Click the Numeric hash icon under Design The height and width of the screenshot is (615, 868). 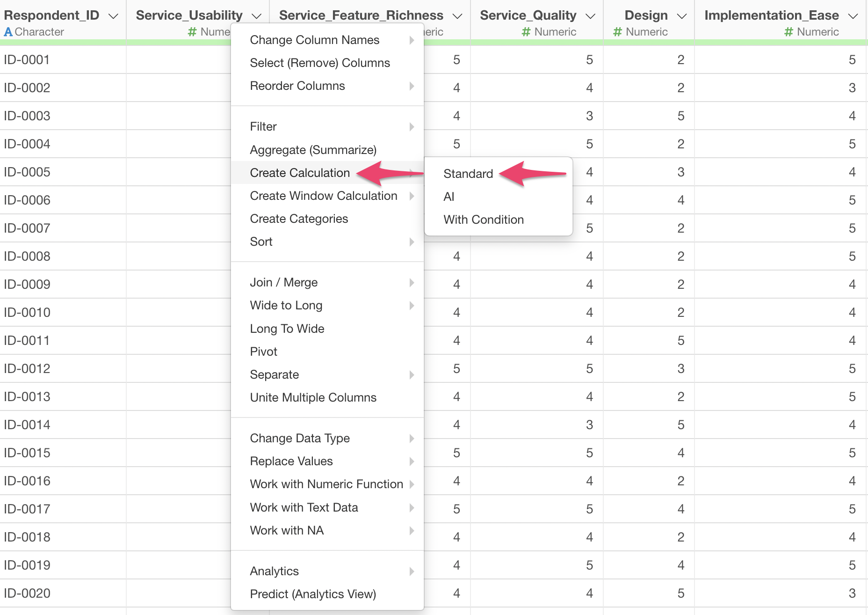pyautogui.click(x=617, y=32)
